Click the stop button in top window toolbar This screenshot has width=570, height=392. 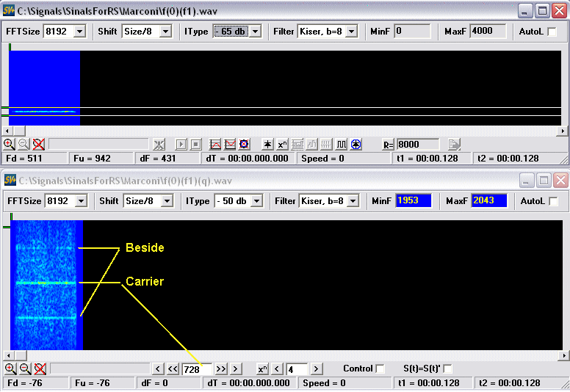[x=195, y=144]
